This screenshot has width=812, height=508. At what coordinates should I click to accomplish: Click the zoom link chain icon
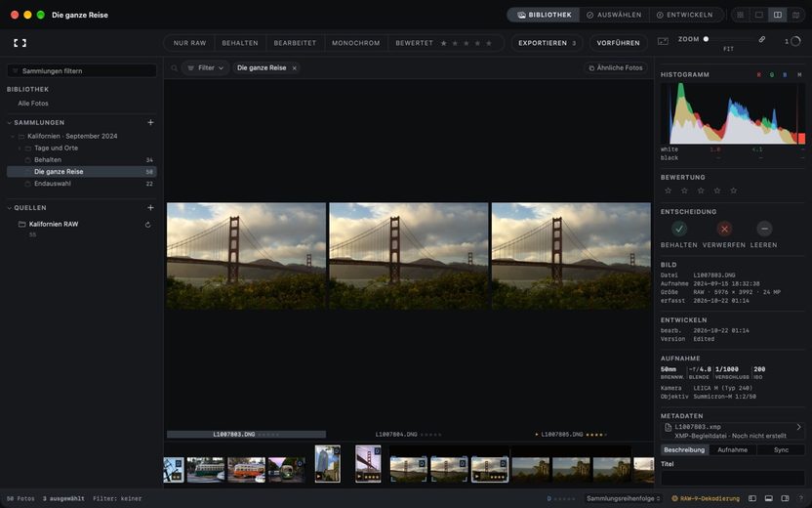[762, 39]
